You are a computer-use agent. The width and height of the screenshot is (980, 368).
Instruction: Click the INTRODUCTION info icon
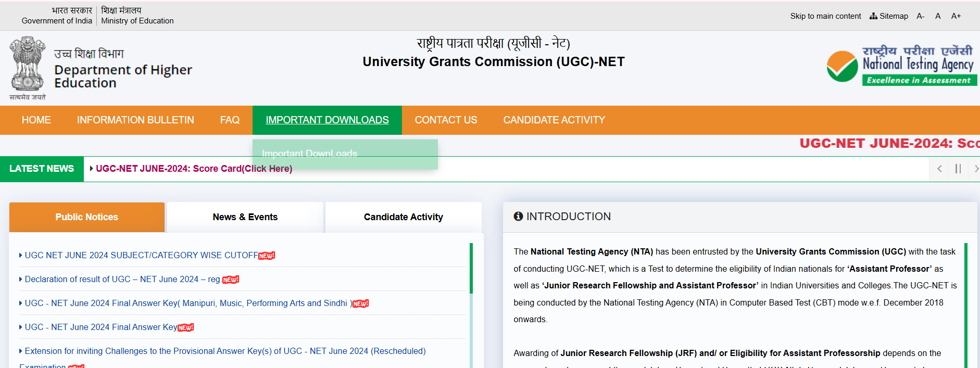click(x=518, y=217)
